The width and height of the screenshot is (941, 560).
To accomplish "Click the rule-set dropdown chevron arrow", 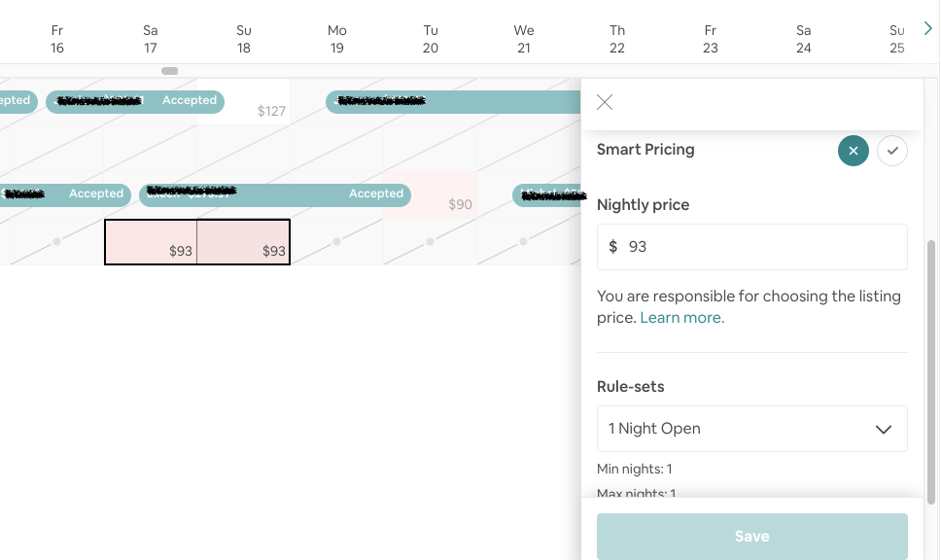I will pos(883,430).
